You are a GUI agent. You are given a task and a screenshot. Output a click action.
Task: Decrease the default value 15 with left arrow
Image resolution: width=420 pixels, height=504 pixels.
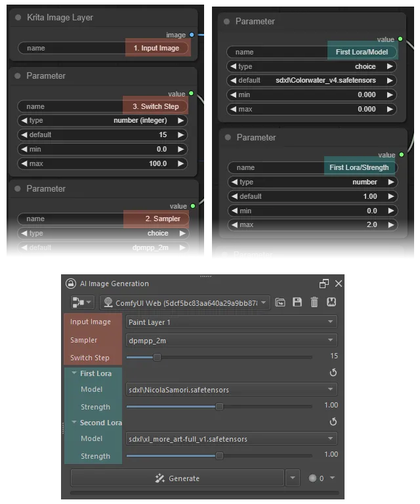(x=24, y=135)
